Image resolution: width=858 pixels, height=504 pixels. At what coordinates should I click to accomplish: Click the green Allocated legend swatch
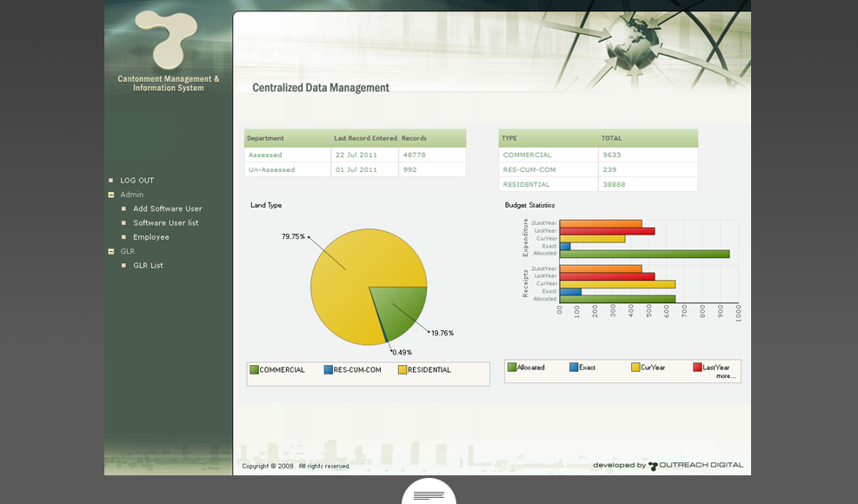pyautogui.click(x=512, y=368)
